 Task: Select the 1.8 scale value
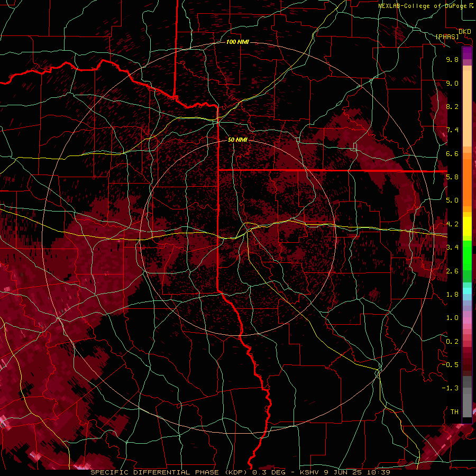pyautogui.click(x=452, y=295)
